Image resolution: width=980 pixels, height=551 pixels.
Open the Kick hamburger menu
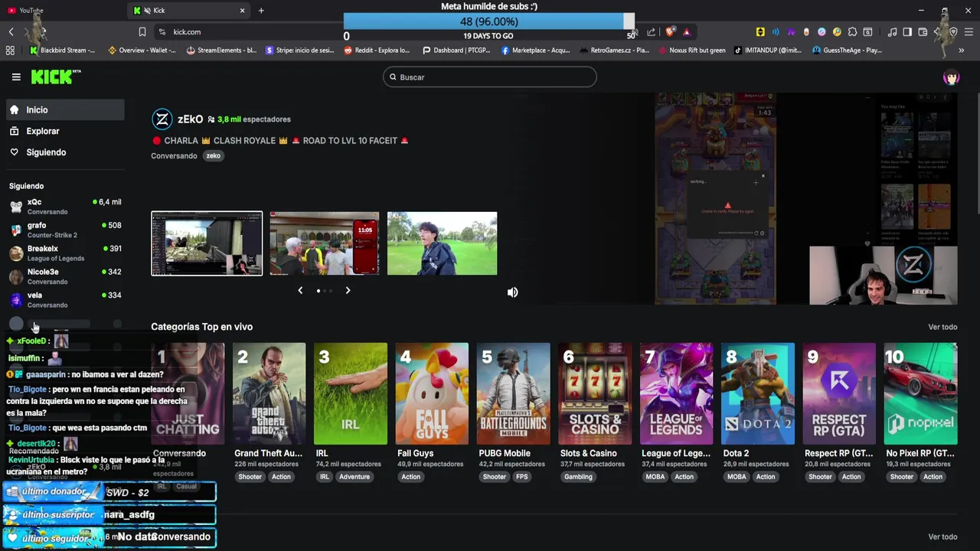pos(16,77)
